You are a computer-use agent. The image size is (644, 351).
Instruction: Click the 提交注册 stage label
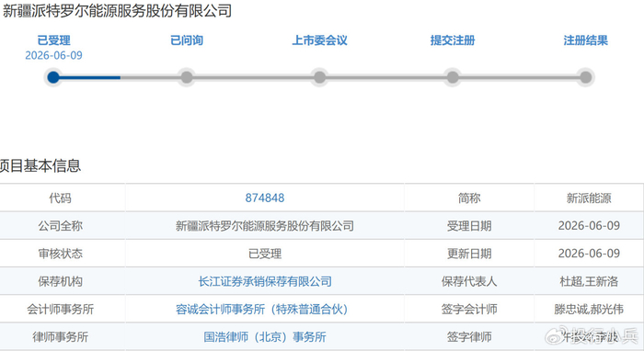453,40
